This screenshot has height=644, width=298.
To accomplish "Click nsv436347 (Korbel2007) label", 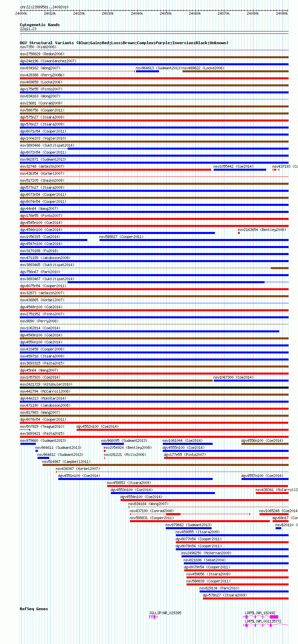I will click(78, 469).
